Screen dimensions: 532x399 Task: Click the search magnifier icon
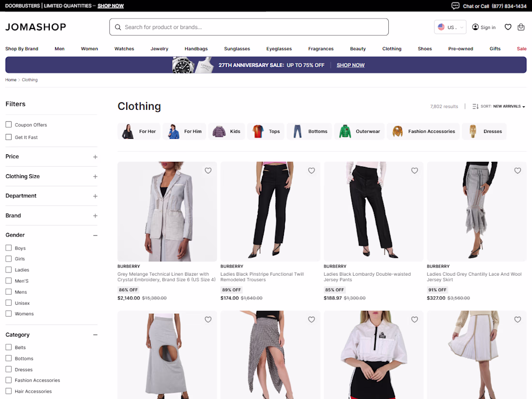tap(118, 27)
